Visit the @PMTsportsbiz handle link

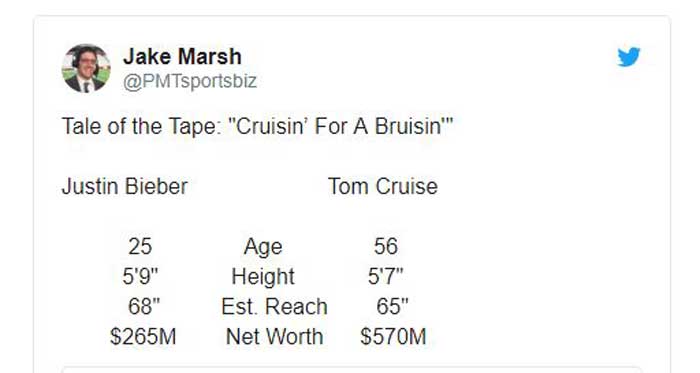pyautogui.click(x=190, y=81)
